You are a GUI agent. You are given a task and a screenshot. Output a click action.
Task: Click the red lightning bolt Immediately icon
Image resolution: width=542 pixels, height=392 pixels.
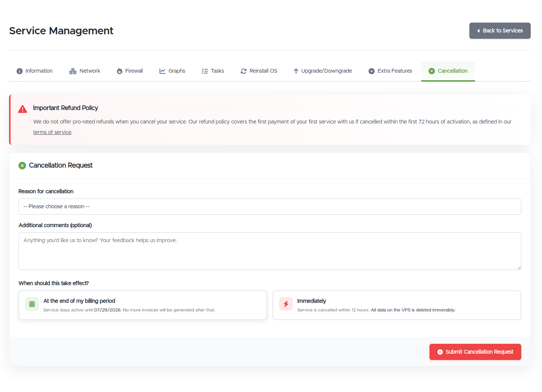point(286,304)
